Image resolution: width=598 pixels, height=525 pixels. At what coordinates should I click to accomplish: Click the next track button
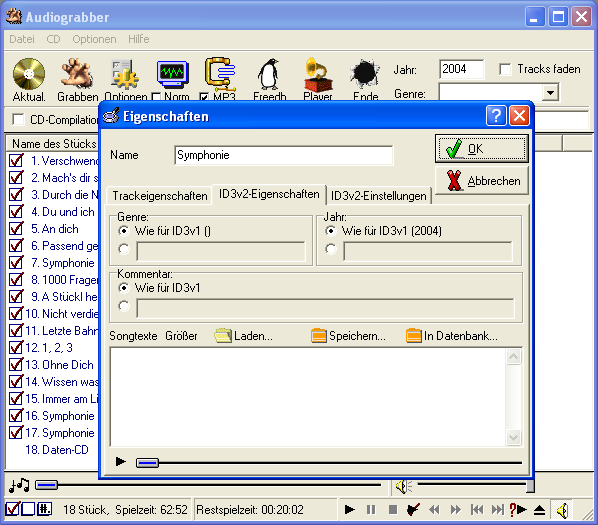click(497, 509)
